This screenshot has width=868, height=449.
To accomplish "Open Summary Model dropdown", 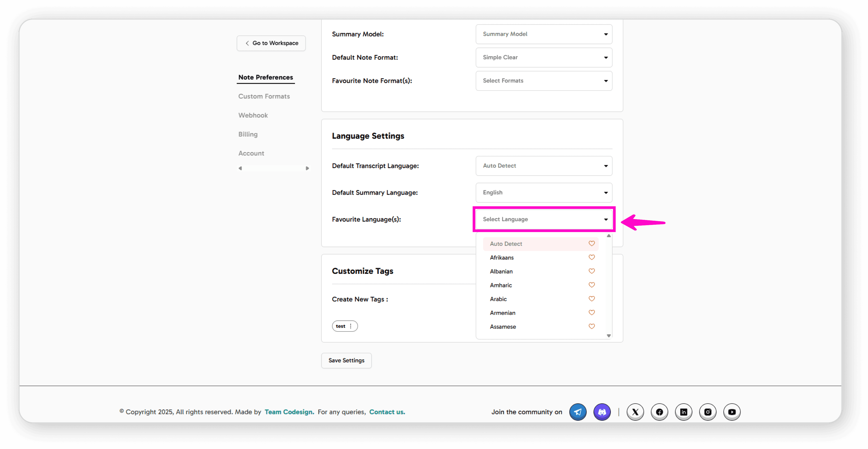I will (x=543, y=34).
